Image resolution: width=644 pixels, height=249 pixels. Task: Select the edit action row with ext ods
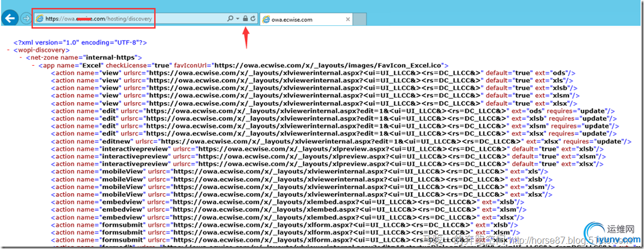click(x=333, y=111)
